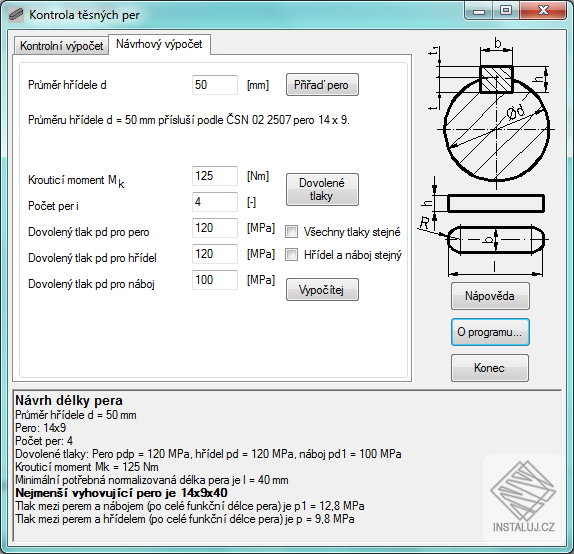Click result line 'Pero: 14x9'
574x554 pixels.
click(x=41, y=428)
